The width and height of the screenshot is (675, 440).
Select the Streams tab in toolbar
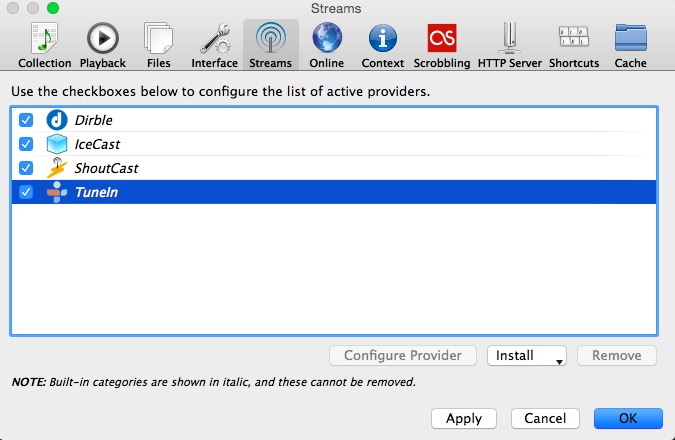[271, 45]
